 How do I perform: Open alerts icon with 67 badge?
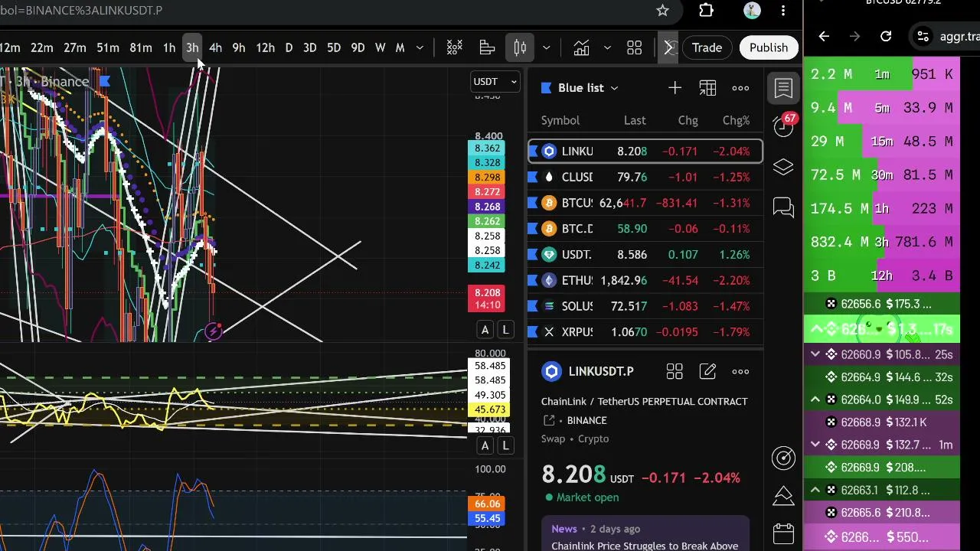(783, 126)
